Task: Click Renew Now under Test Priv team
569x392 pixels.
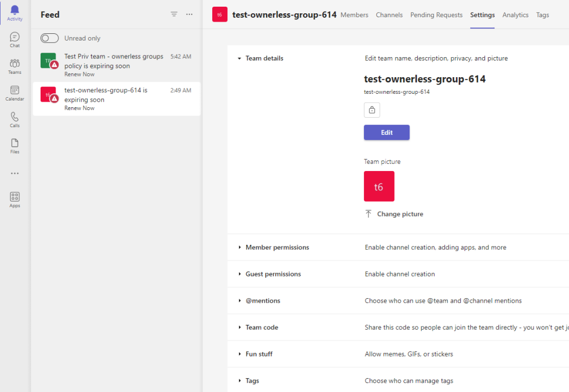Action: 79,74
